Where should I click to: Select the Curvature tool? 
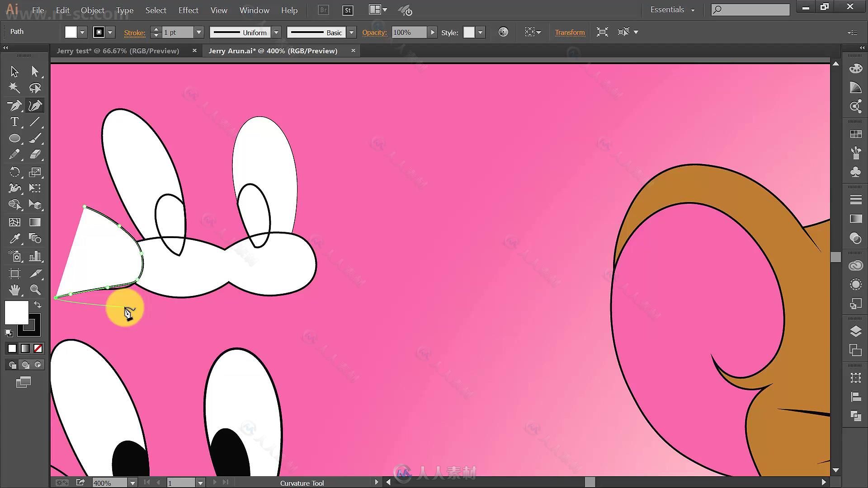pos(35,105)
